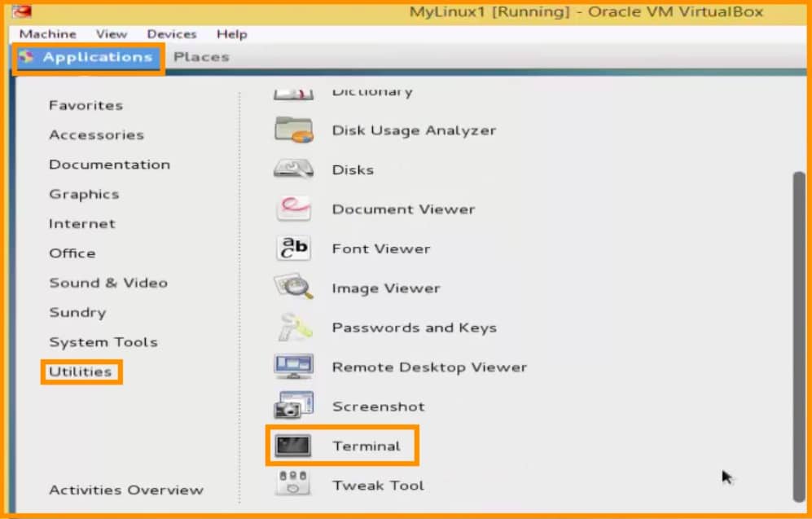Select the Documentation category
812x519 pixels.
point(109,165)
